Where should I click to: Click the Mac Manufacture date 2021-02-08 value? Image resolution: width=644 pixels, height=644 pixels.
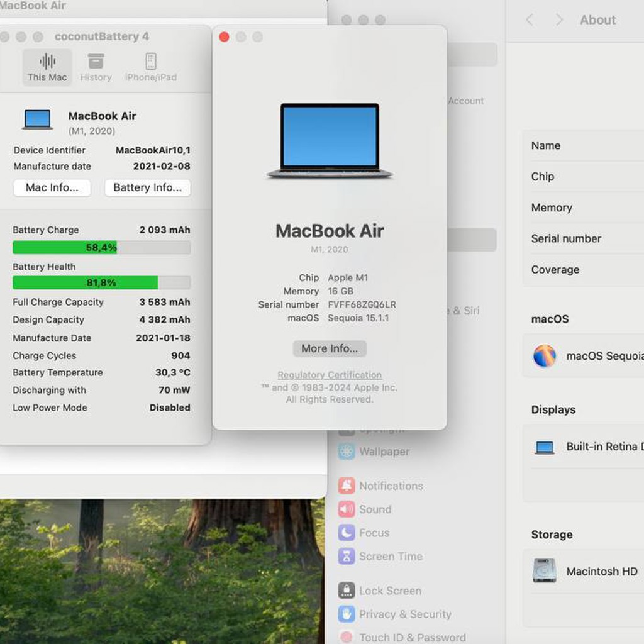pos(162,166)
